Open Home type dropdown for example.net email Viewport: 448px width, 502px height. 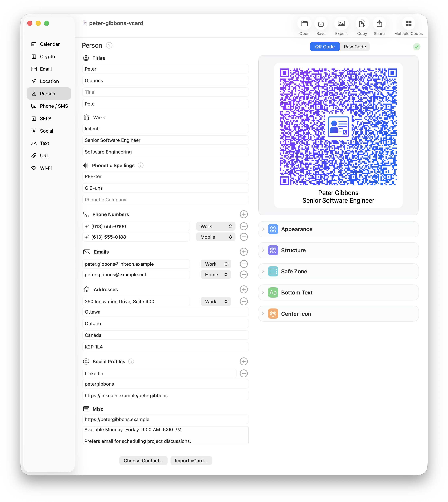(x=216, y=275)
